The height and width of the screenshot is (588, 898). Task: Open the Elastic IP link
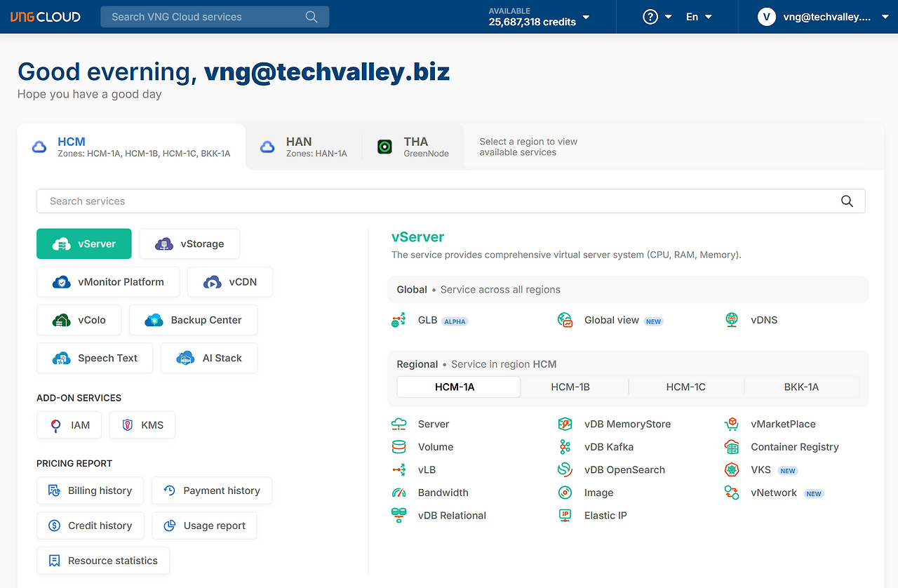[x=605, y=516]
